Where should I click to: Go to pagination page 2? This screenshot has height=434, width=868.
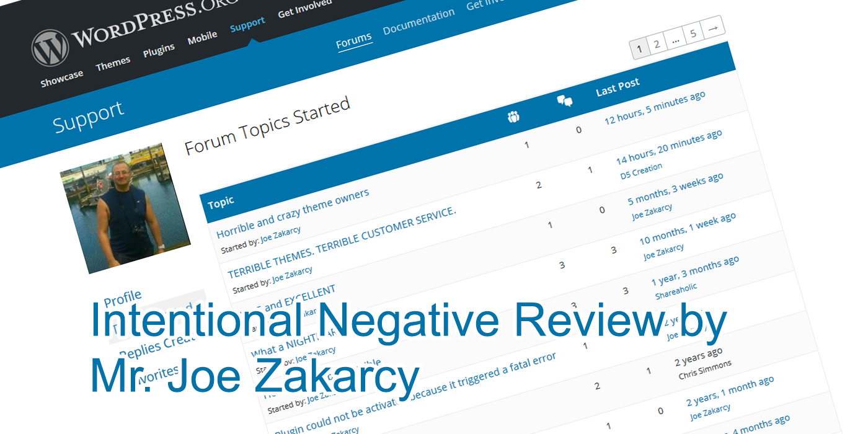657,43
